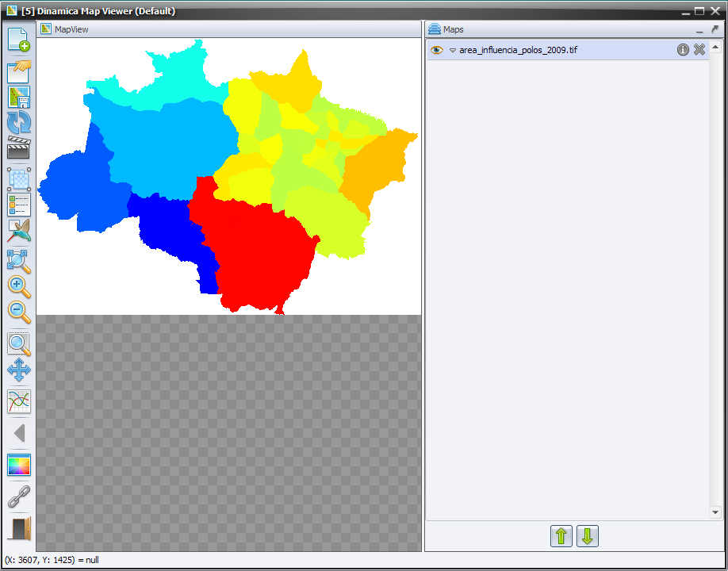Open the map legend list icon
Screen dimensions: 728x571
pos(19,205)
